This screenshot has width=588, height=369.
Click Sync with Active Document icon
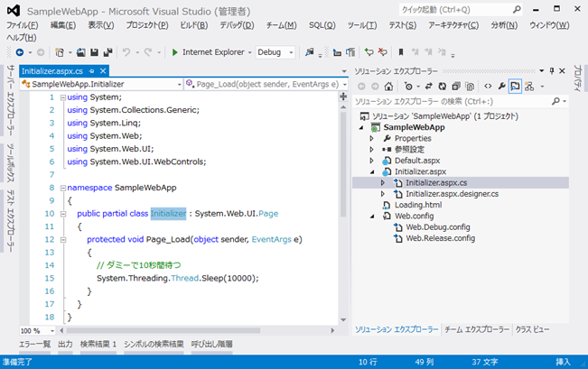(x=429, y=87)
